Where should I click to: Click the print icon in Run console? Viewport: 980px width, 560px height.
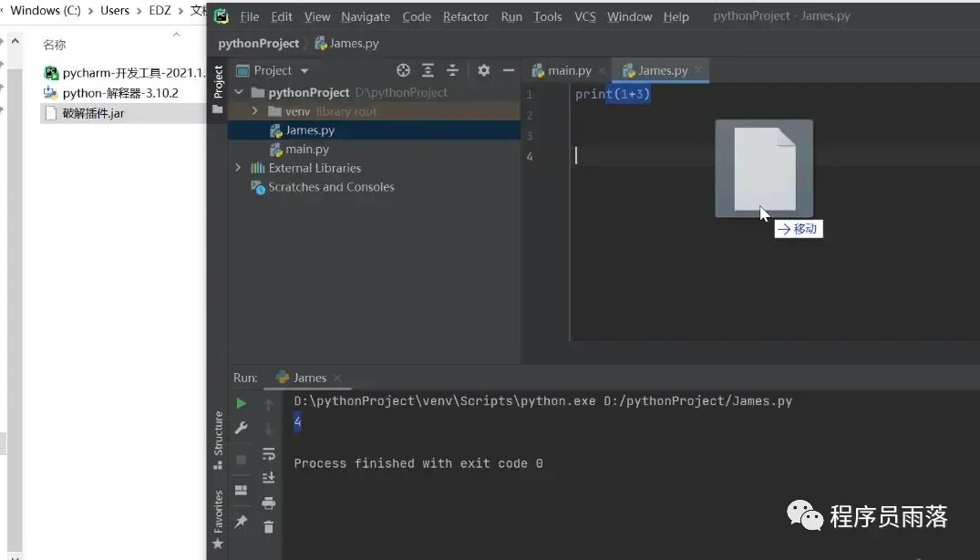269,503
